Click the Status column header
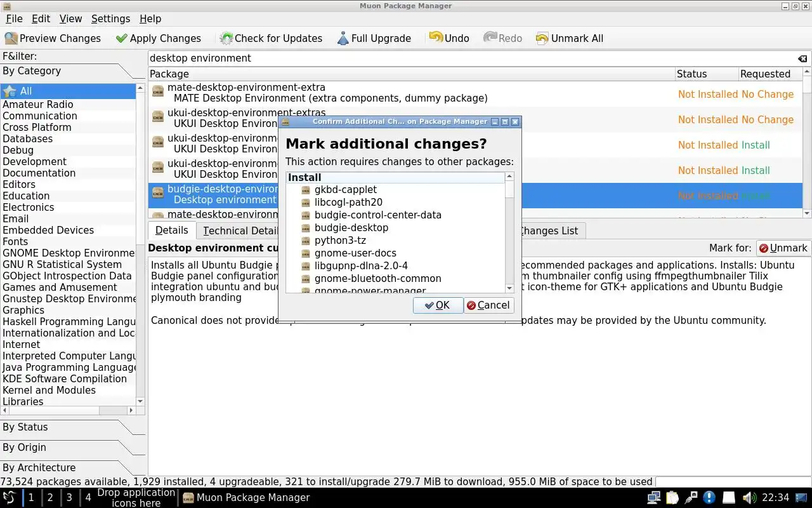Image resolution: width=812 pixels, height=508 pixels. coord(707,74)
